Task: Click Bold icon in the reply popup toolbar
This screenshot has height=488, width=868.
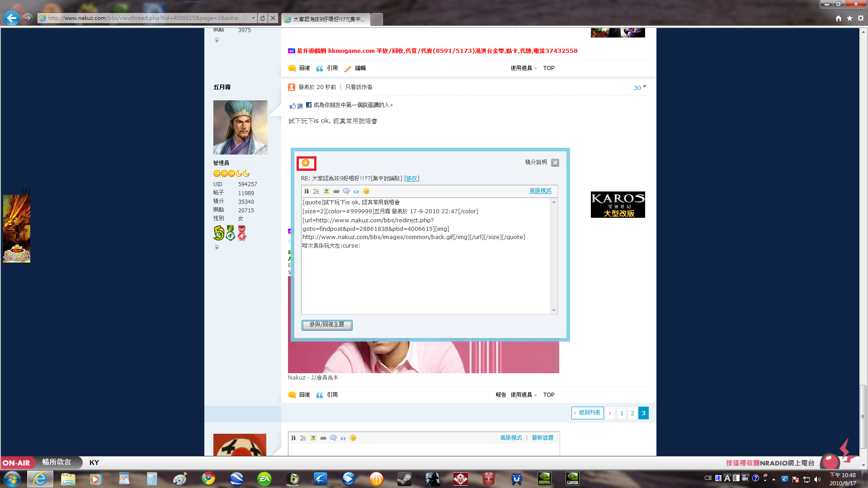Action: pyautogui.click(x=307, y=191)
